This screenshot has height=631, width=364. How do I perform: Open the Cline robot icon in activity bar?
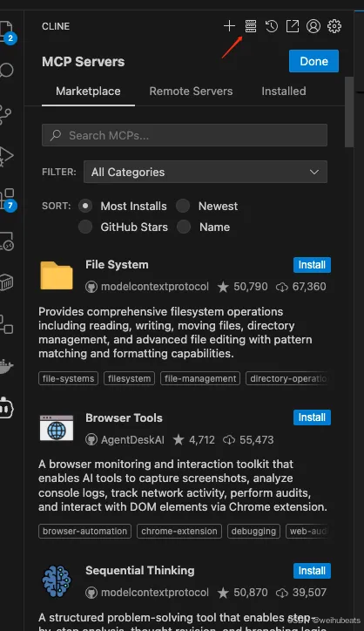(6, 408)
